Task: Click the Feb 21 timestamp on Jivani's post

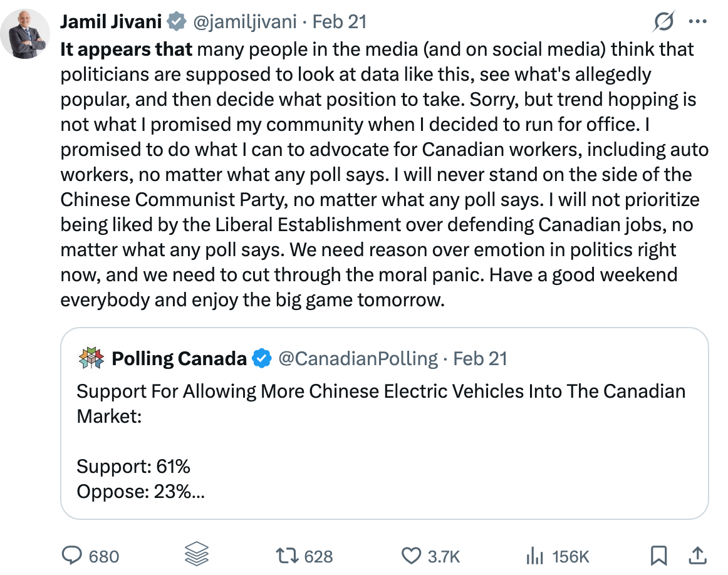Action: point(339,21)
